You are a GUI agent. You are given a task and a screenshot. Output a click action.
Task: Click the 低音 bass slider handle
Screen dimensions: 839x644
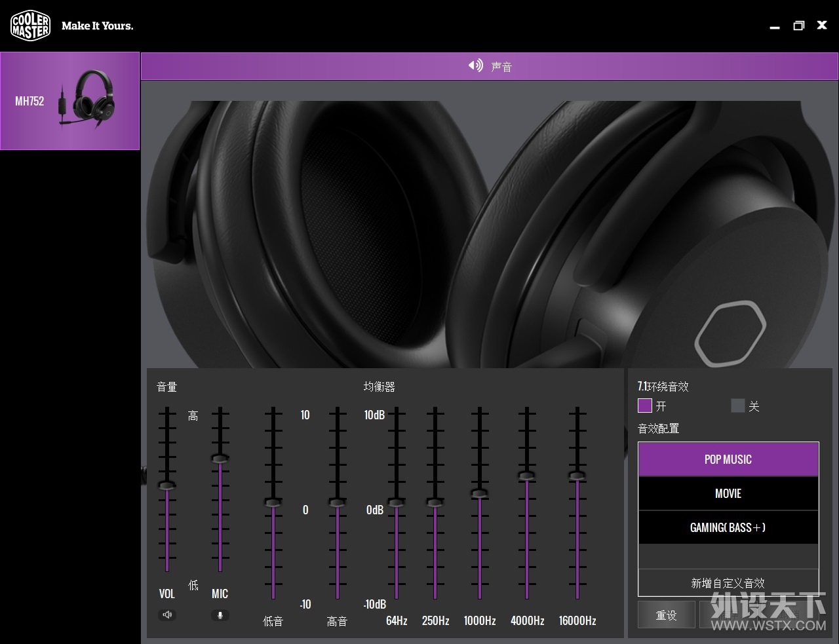273,502
